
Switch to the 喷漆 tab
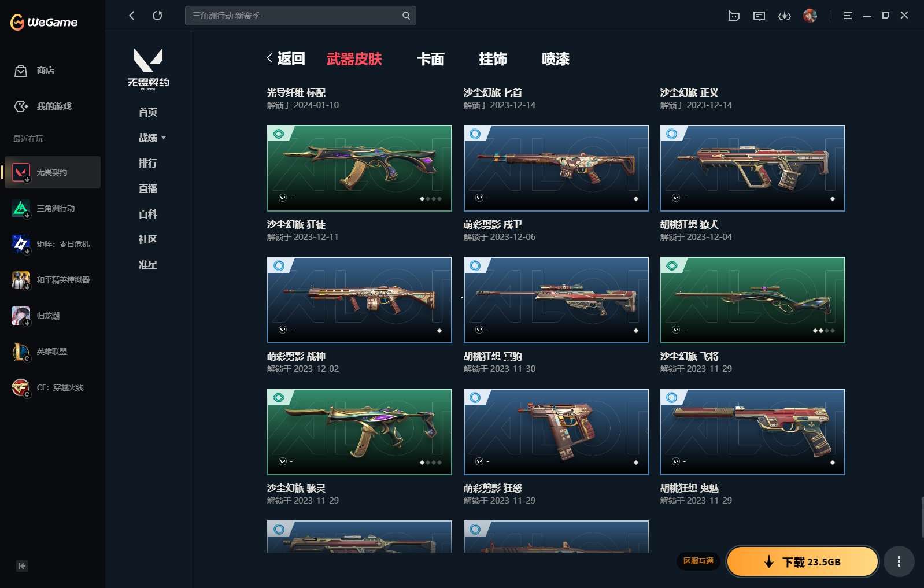tap(555, 59)
